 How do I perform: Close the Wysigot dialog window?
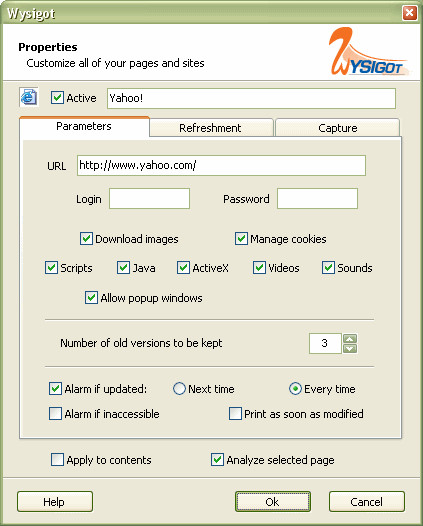tap(410, 13)
